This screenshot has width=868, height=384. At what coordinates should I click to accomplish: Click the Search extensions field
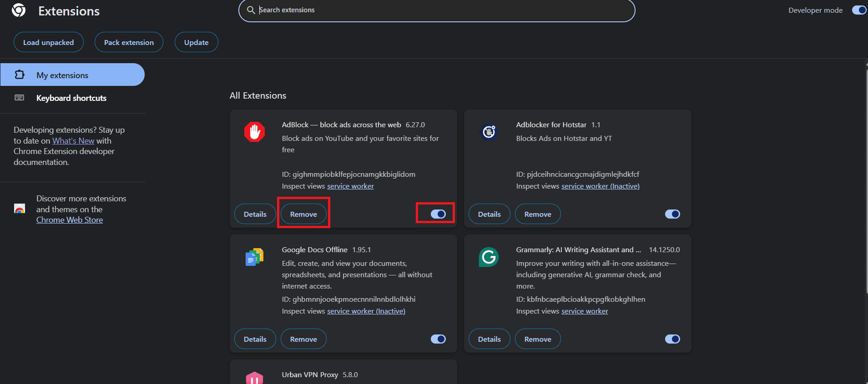click(437, 10)
